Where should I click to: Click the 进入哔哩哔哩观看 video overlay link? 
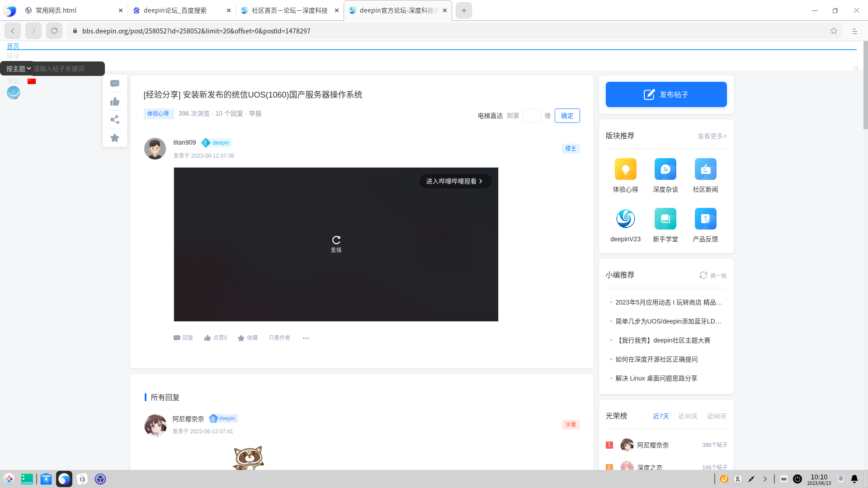(455, 181)
